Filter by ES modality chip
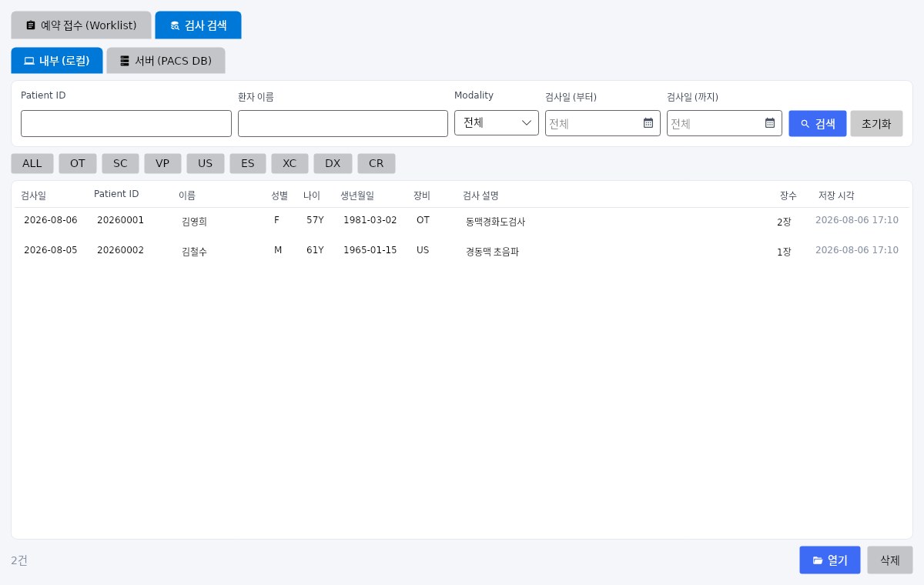This screenshot has height=585, width=924. tap(248, 163)
